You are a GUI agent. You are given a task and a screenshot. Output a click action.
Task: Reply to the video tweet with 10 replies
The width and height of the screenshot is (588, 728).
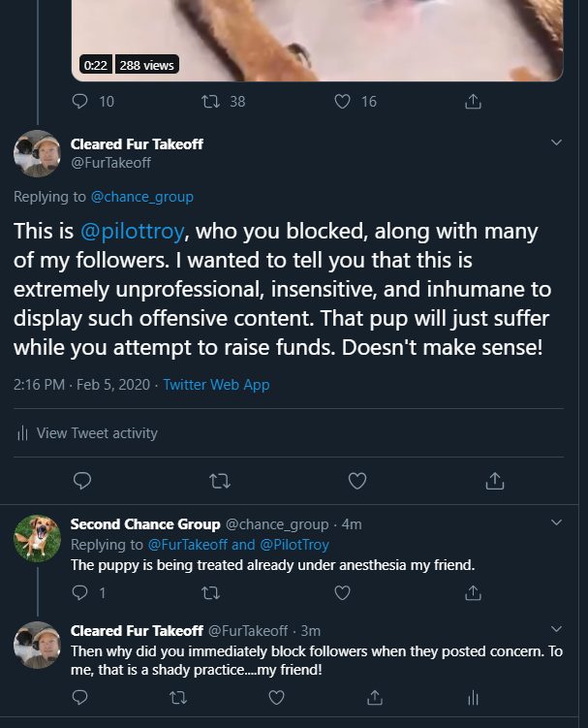click(x=81, y=101)
